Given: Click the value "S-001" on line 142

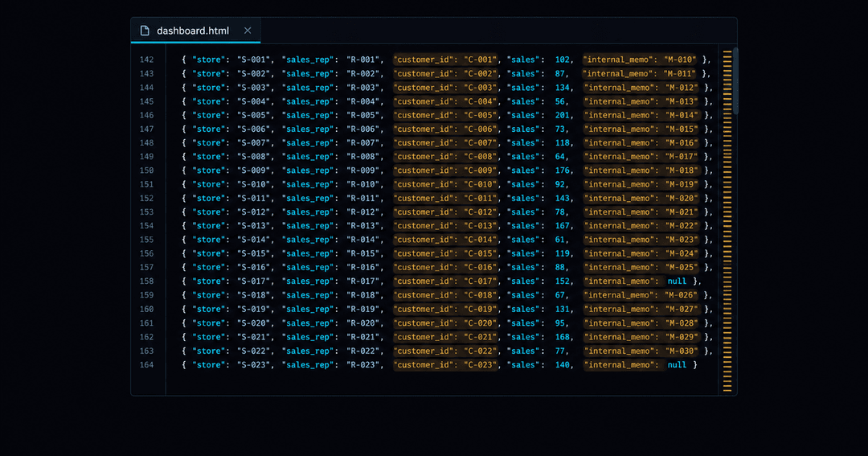Looking at the screenshot, I should tap(253, 60).
